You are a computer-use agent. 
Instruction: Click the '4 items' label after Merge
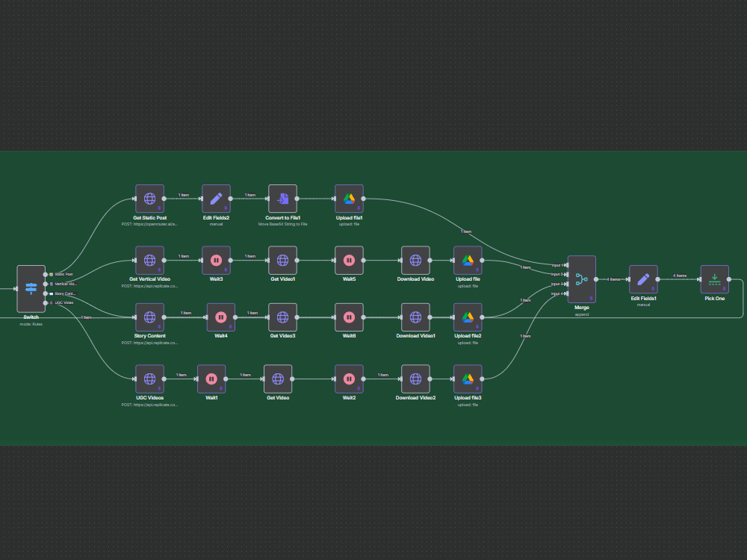tap(613, 279)
